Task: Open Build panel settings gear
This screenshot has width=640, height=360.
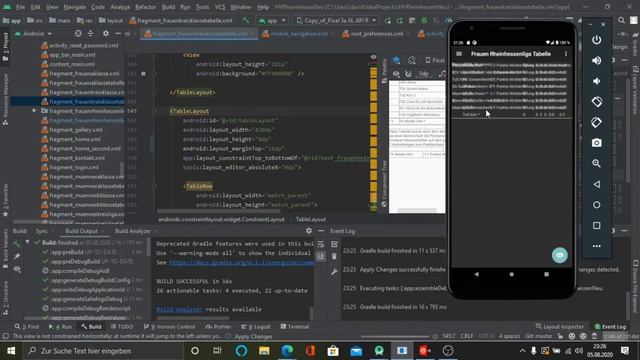Action: 309,231
